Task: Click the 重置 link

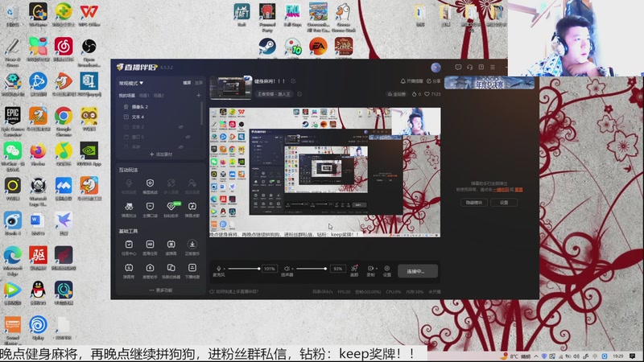Action: point(518,190)
